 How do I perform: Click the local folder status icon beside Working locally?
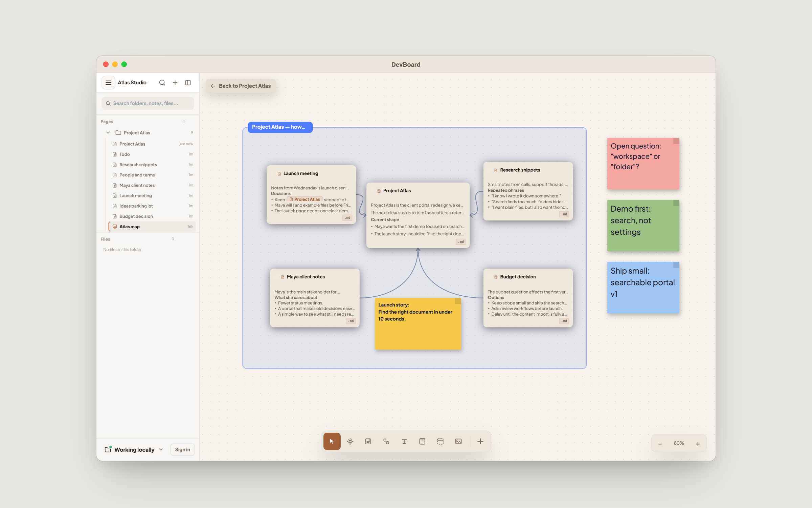coord(108,449)
